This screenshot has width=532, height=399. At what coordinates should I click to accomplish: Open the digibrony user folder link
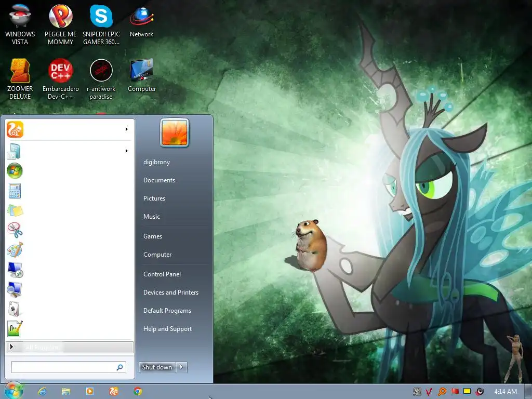click(156, 162)
